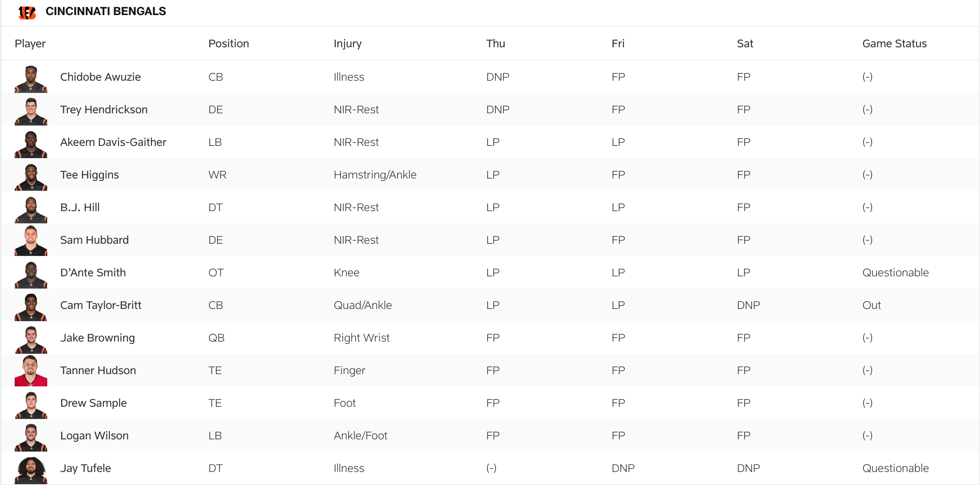Click the D'Ante Smith name link
Viewport: 980px width, 485px height.
click(93, 273)
